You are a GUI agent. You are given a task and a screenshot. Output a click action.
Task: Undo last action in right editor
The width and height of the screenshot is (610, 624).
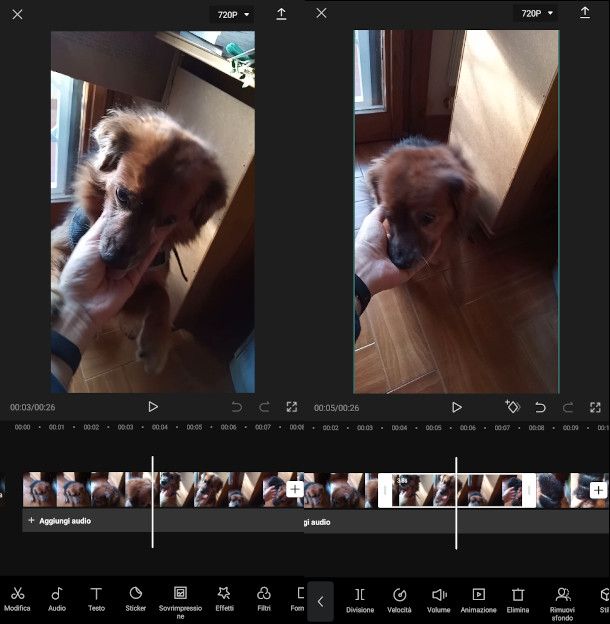(x=540, y=407)
